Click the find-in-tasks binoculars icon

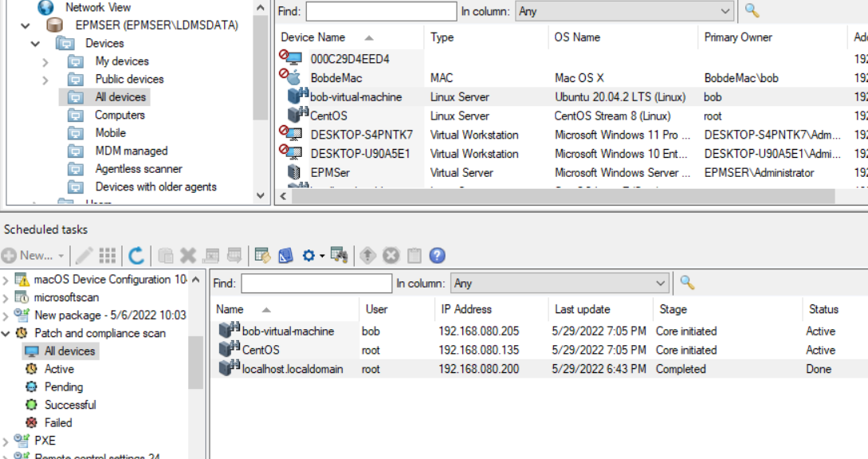pos(340,256)
